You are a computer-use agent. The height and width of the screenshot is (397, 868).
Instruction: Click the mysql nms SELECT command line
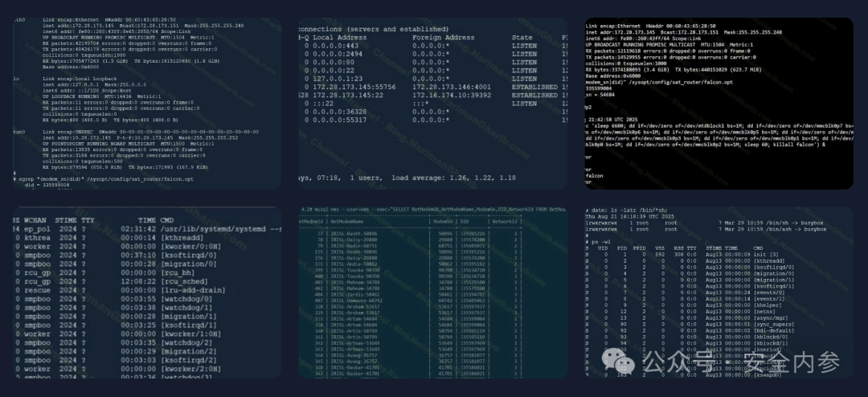(433, 210)
